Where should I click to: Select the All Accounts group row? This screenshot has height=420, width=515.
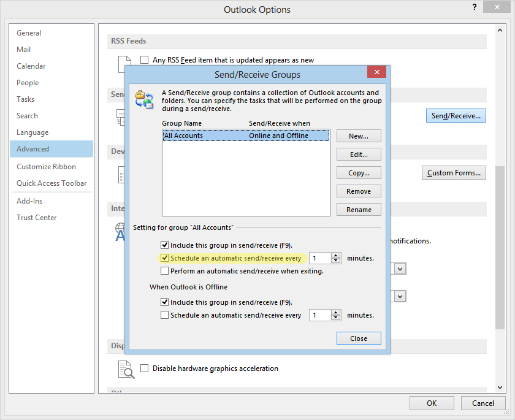(x=246, y=136)
